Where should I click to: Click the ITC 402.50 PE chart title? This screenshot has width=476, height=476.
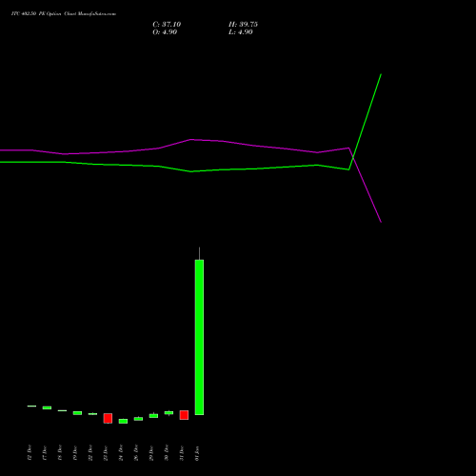pyautogui.click(x=64, y=14)
